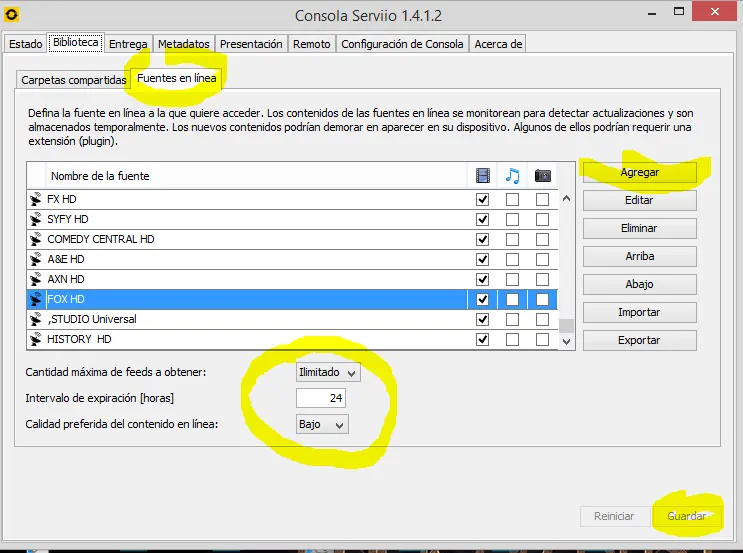Select the A&E HD source row

tap(292, 259)
